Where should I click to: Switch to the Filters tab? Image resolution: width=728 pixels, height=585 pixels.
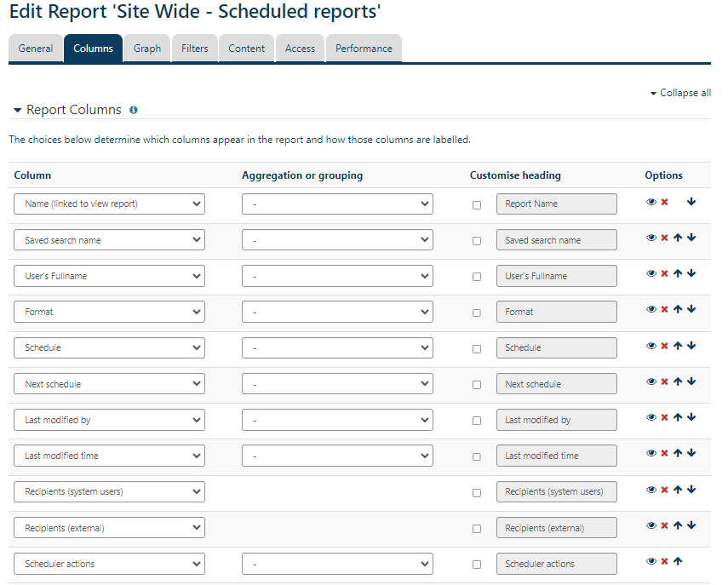(194, 49)
